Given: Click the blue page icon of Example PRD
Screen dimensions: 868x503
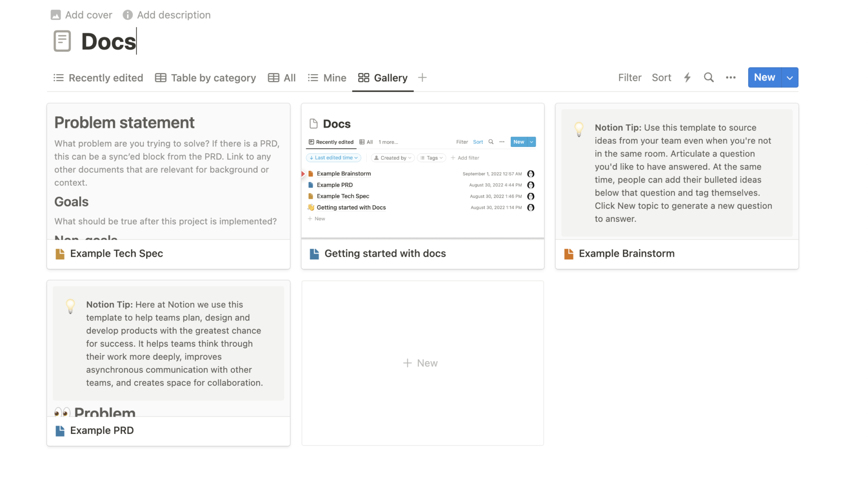Looking at the screenshot, I should (x=60, y=431).
